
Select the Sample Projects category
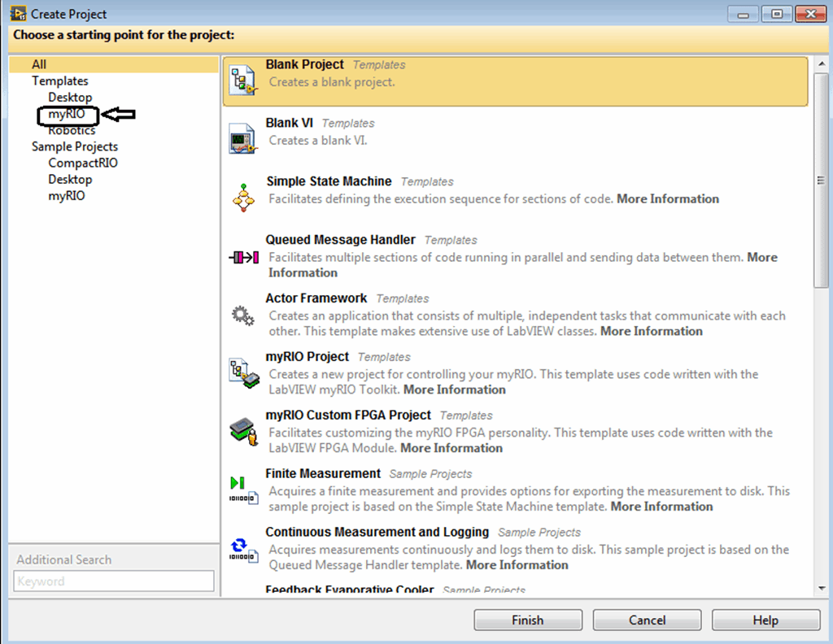[75, 146]
